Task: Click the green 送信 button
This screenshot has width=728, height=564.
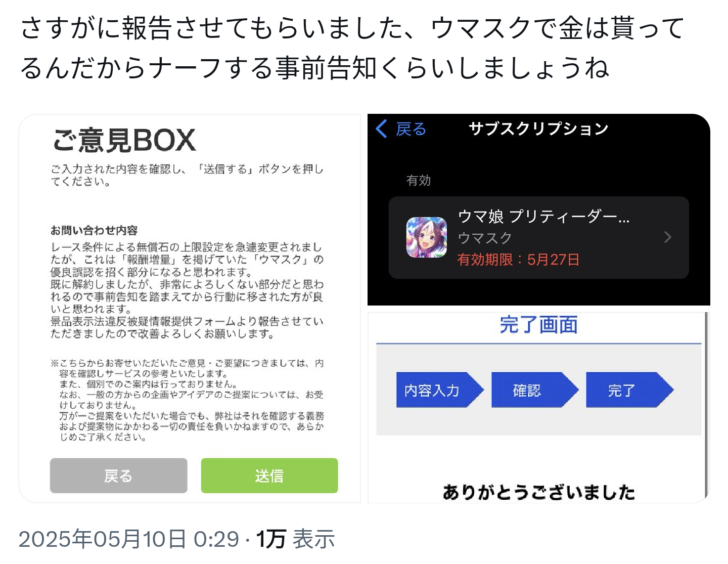Action: [x=269, y=475]
